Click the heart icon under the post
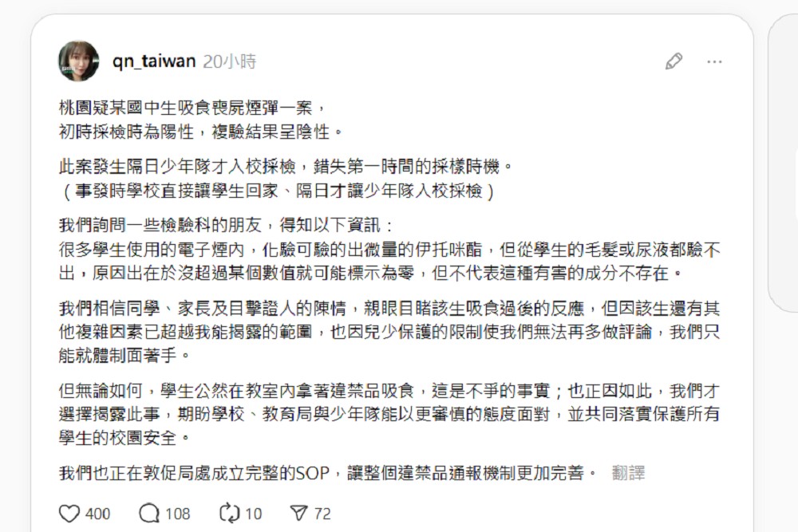This screenshot has width=798, height=532. click(69, 514)
